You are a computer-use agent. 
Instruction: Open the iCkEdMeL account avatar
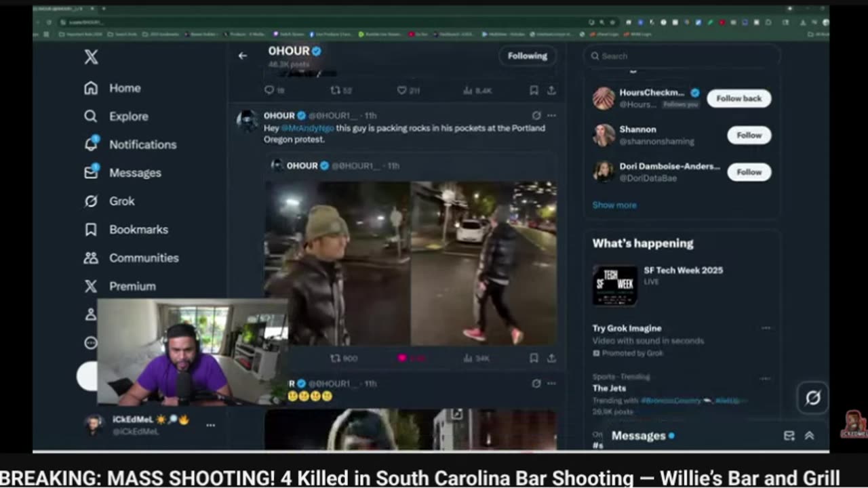94,425
